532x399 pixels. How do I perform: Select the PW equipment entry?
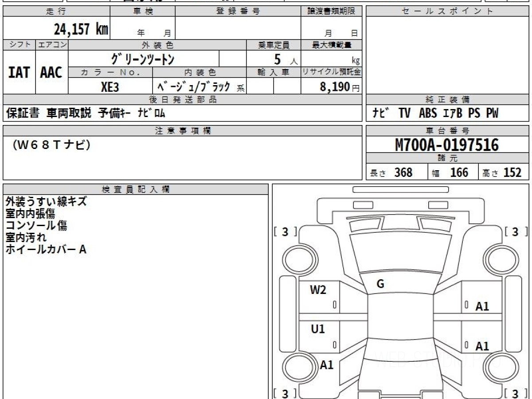pyautogui.click(x=492, y=113)
